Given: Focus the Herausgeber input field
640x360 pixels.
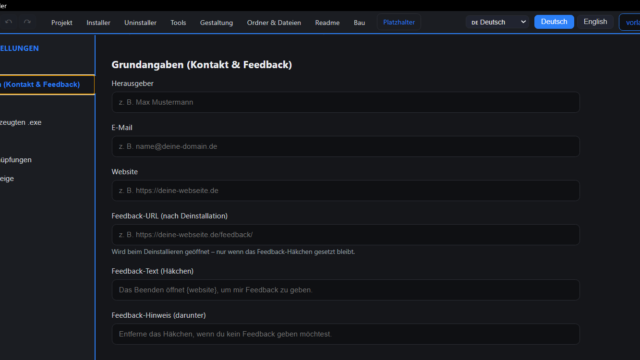Looking at the screenshot, I should coord(345,102).
